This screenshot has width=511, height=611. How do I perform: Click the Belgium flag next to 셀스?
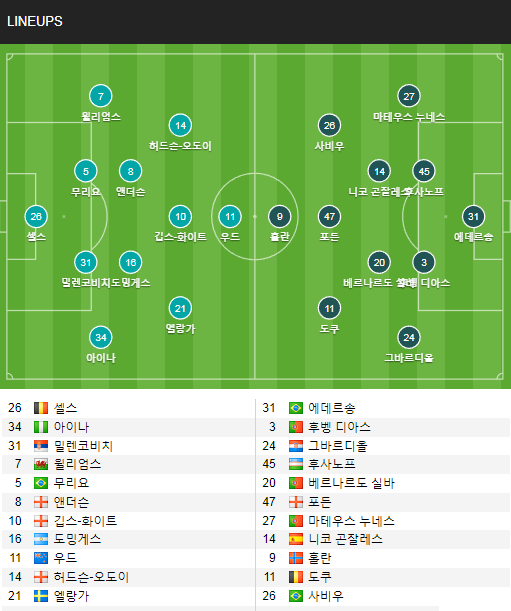(x=41, y=408)
